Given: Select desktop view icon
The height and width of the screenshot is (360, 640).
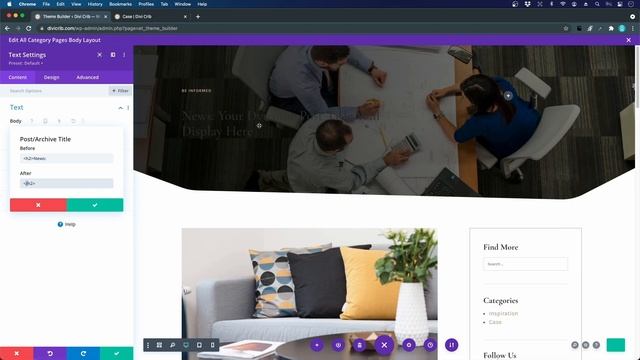Looking at the screenshot, I should (x=186, y=345).
